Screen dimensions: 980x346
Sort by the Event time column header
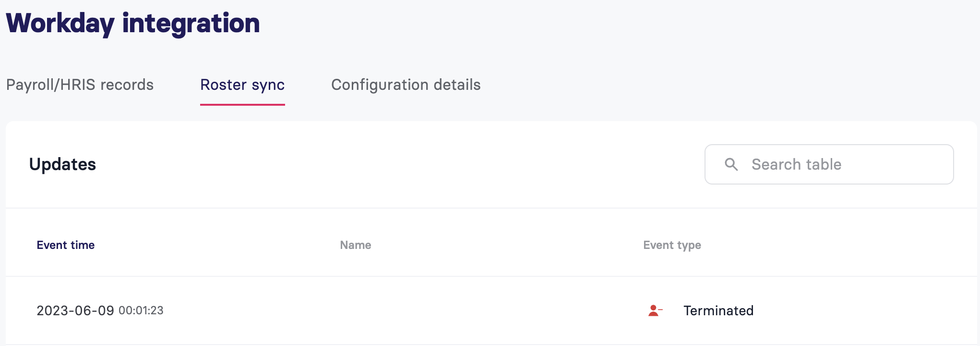66,245
